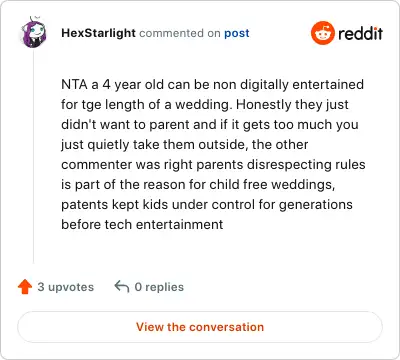Click the 'NTA' word starting the comment

pos(74,84)
